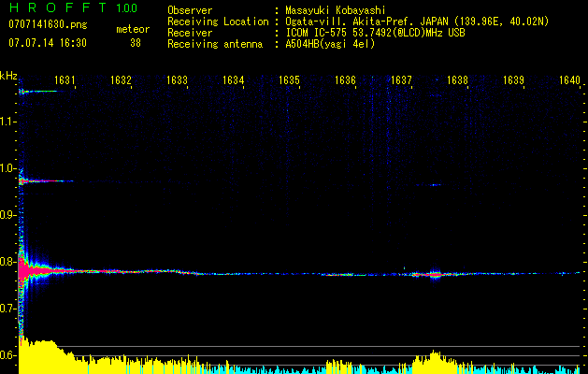Click the 1634 time axis marker

(x=233, y=80)
